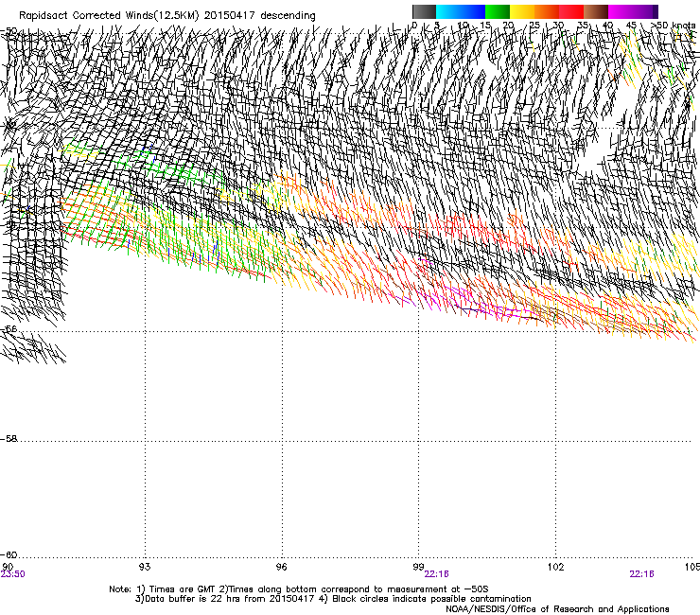Click the longitude label '93'
This screenshot has height=615, width=700.
point(145,567)
